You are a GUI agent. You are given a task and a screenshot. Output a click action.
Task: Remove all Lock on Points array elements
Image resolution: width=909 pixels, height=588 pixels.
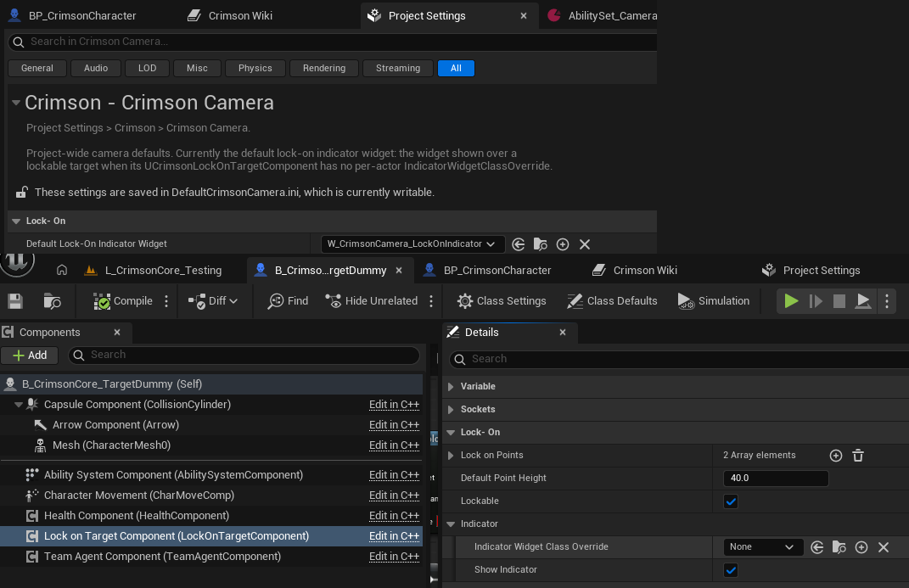tap(858, 456)
